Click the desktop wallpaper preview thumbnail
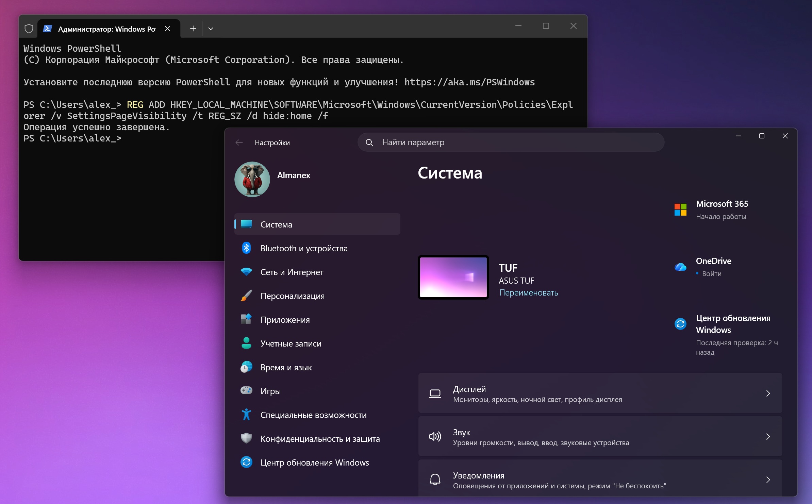Image resolution: width=812 pixels, height=504 pixels. click(x=453, y=277)
